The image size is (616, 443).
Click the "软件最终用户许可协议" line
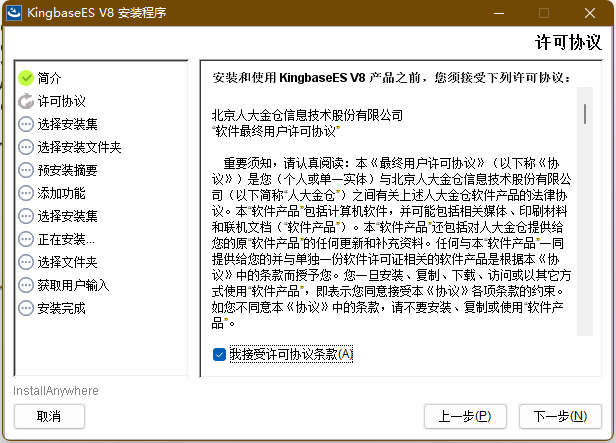(x=276, y=131)
